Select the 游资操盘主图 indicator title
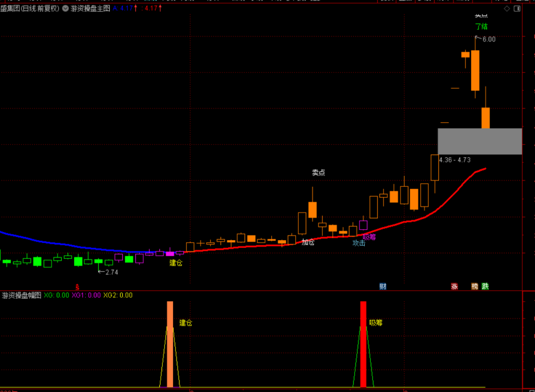This screenshot has height=392, width=535. [x=90, y=8]
